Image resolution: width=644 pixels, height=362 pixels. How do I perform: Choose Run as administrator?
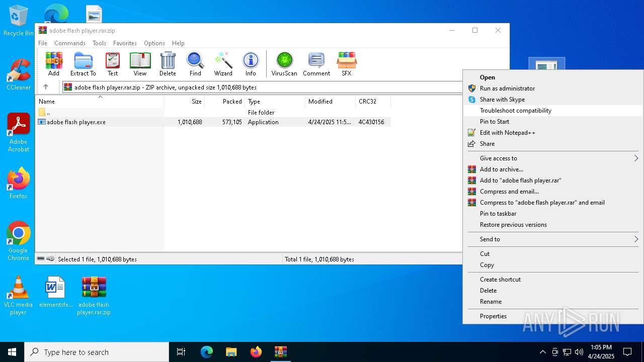click(552, 88)
